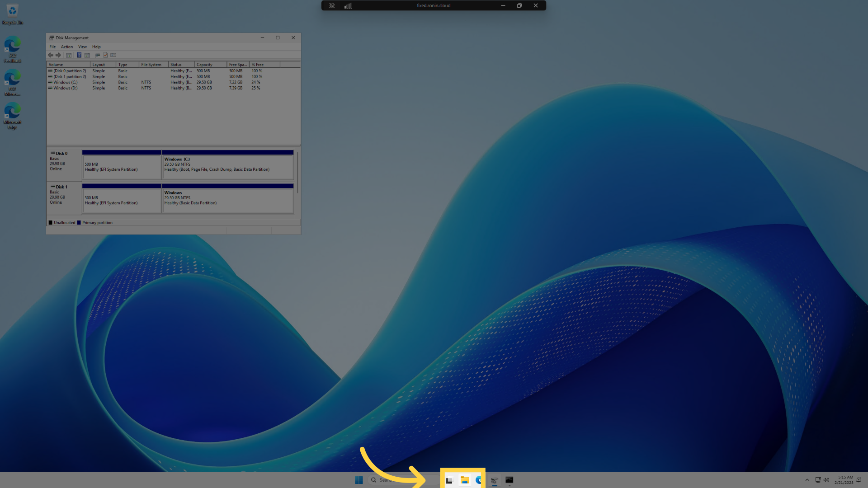
Task: Open the Microsoft Edge desktop shortcut
Action: click(12, 116)
